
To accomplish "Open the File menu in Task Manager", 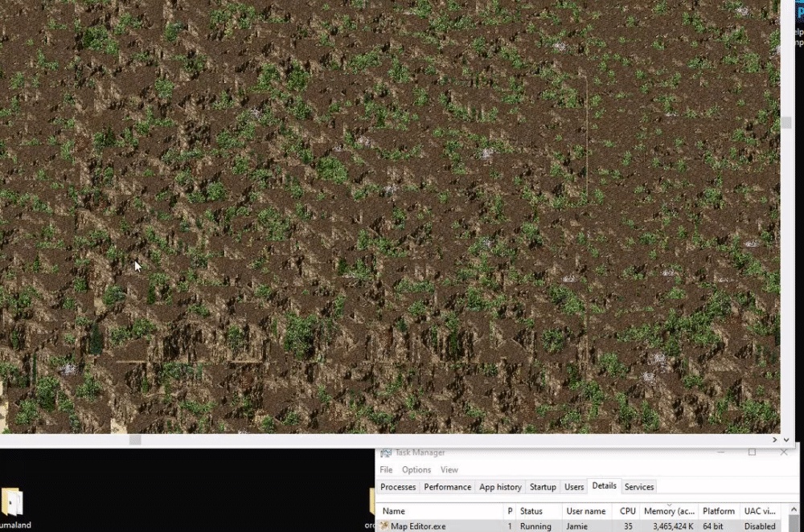I will (x=386, y=469).
